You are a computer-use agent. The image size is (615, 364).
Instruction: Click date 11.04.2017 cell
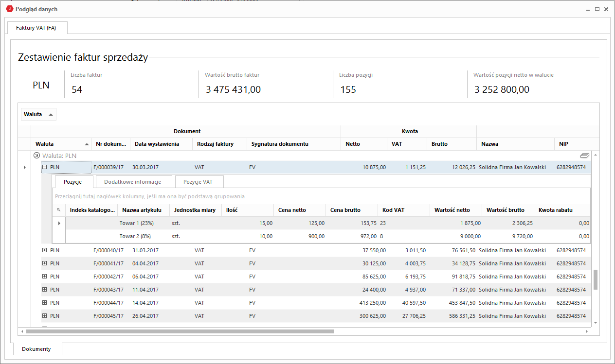(x=145, y=290)
